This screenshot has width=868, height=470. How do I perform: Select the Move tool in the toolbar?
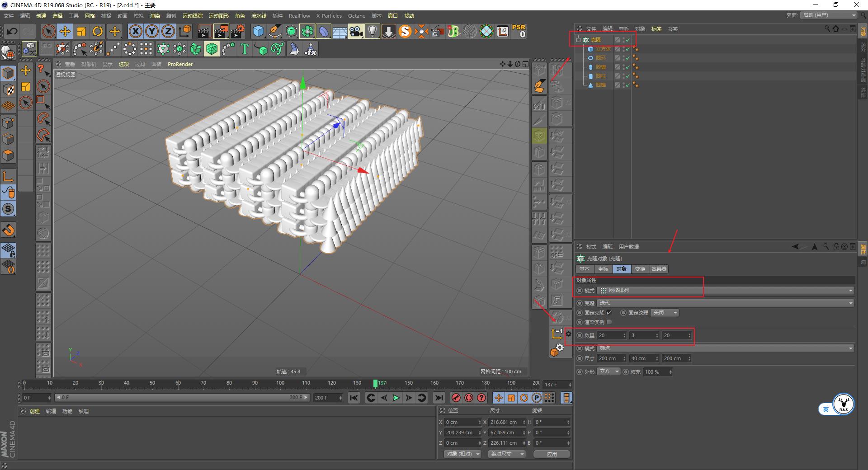coord(65,31)
